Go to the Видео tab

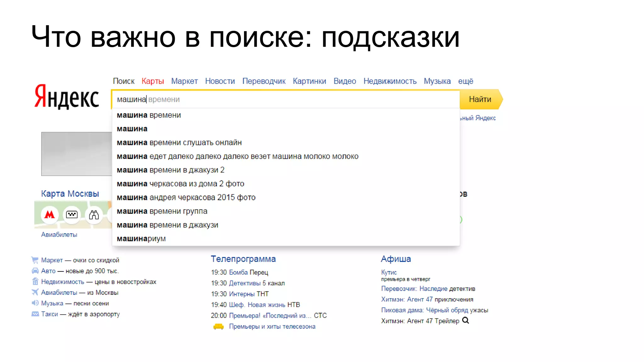[x=345, y=81]
